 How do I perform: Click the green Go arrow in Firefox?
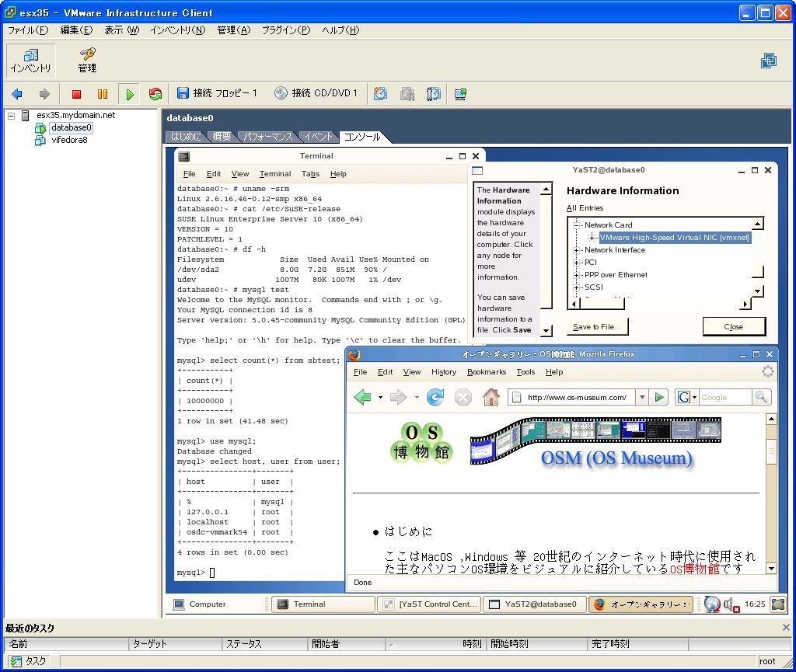pos(659,397)
